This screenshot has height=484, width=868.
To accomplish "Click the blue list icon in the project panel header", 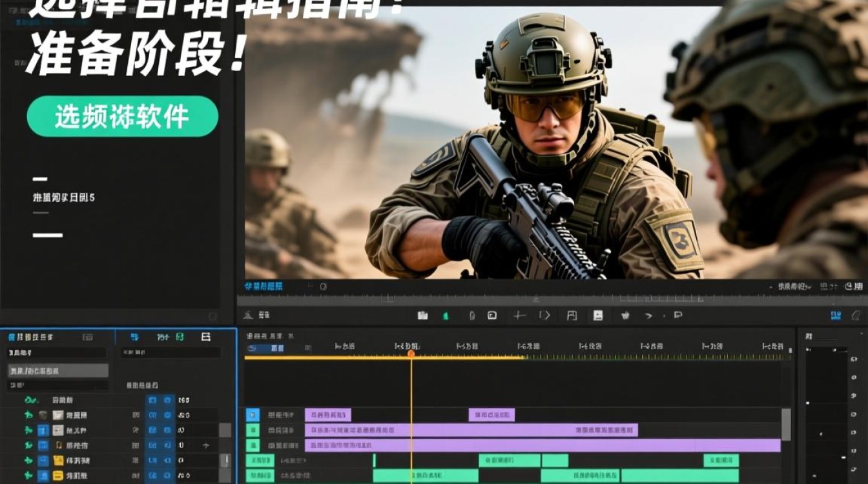I will (134, 337).
